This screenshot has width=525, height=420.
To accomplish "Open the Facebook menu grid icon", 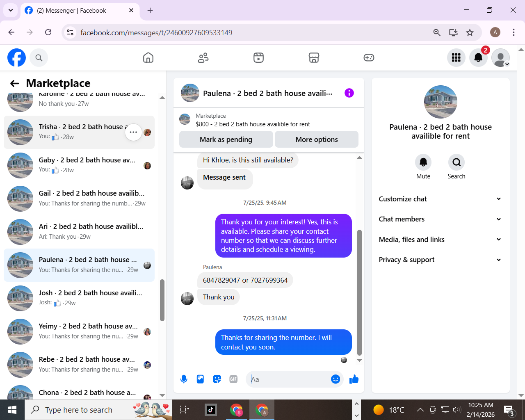I will coord(456,58).
